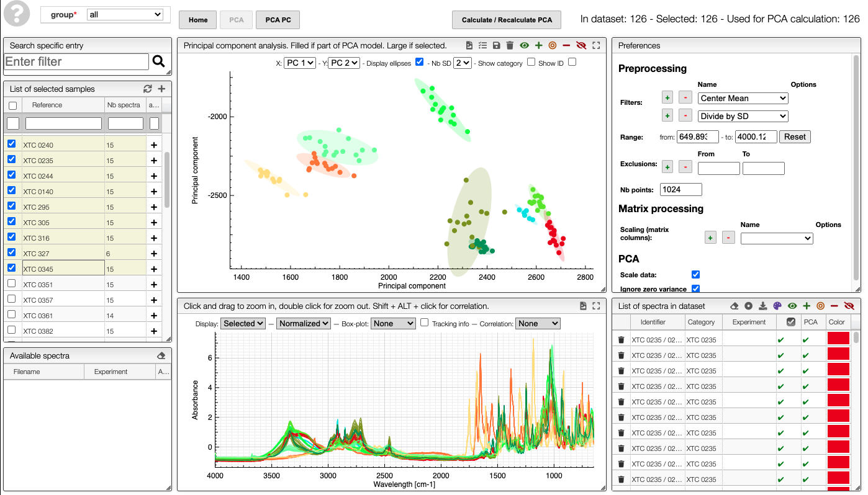Download the list of spectra in dataset
Image resolution: width=868 pixels, height=495 pixels.
coord(763,306)
